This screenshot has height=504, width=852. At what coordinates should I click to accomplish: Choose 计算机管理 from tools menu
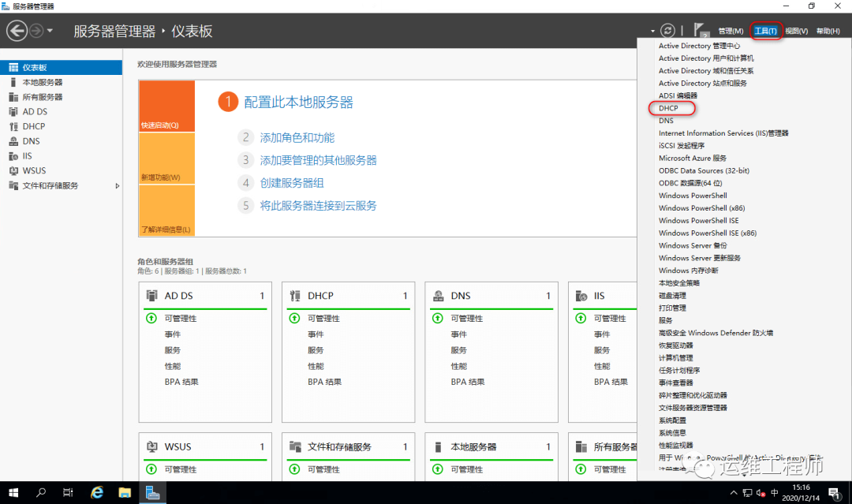click(676, 358)
